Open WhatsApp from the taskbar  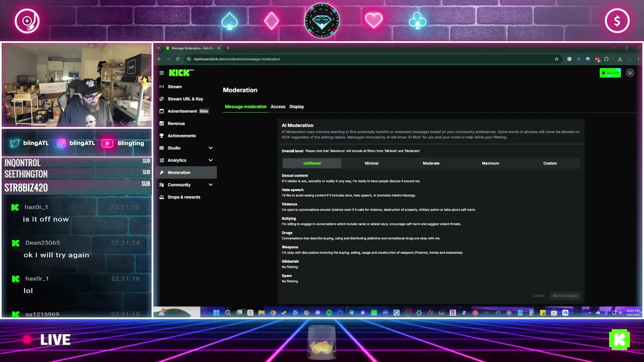pos(374,313)
